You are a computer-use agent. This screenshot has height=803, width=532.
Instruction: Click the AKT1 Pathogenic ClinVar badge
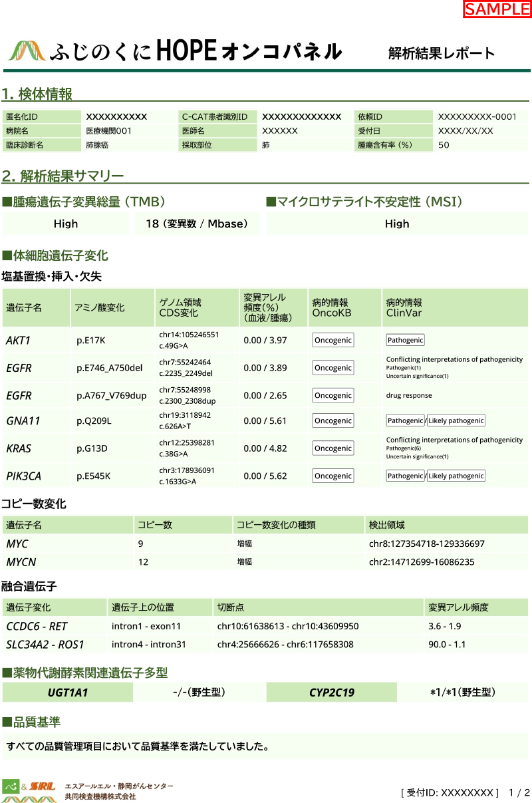pyautogui.click(x=406, y=340)
